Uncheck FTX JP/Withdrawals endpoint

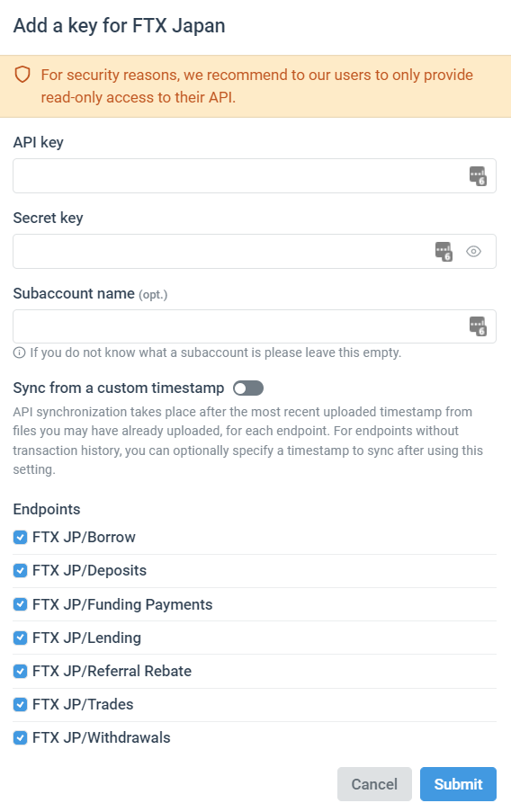tap(20, 737)
